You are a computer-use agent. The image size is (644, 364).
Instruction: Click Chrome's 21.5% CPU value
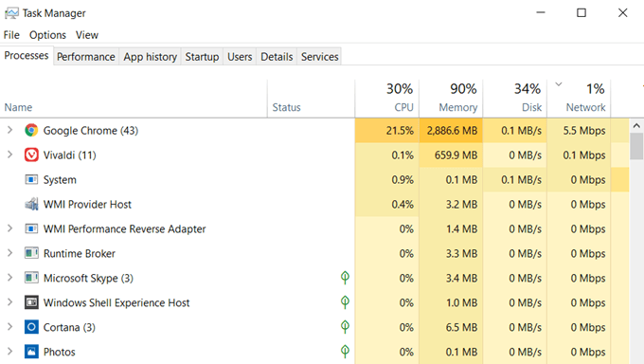tap(400, 131)
